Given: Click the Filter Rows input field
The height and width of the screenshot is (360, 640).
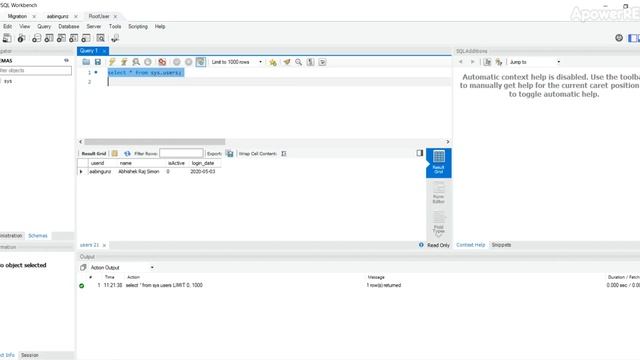Looking at the screenshot, I should (x=181, y=153).
